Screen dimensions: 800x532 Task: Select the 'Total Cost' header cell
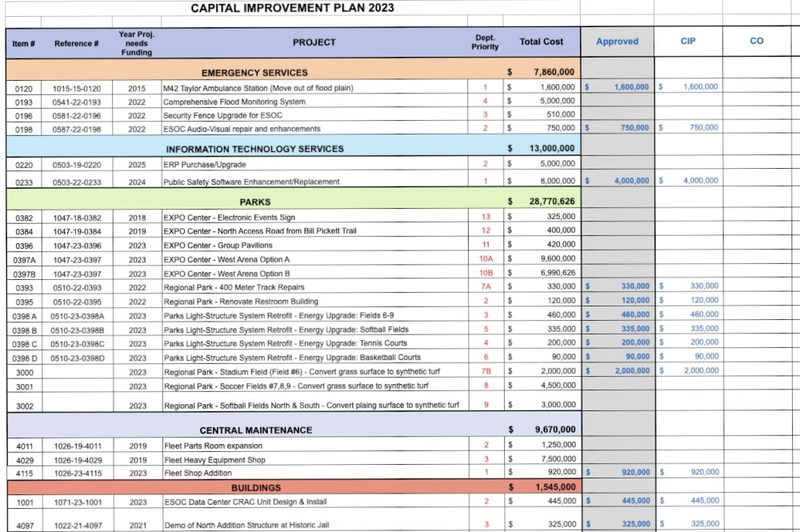[x=542, y=42]
